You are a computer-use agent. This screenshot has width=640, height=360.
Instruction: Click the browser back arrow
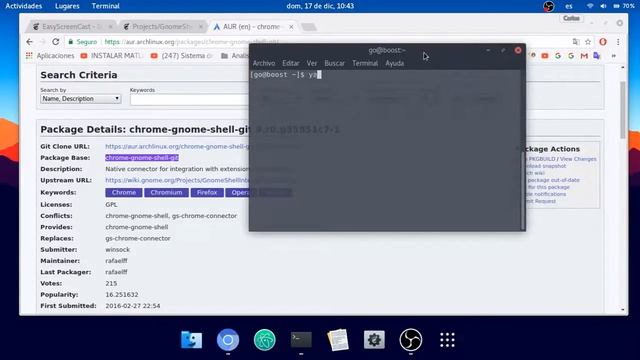point(29,42)
